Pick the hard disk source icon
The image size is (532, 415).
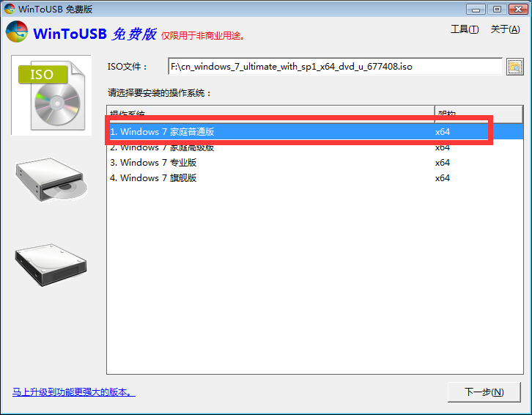(x=51, y=265)
